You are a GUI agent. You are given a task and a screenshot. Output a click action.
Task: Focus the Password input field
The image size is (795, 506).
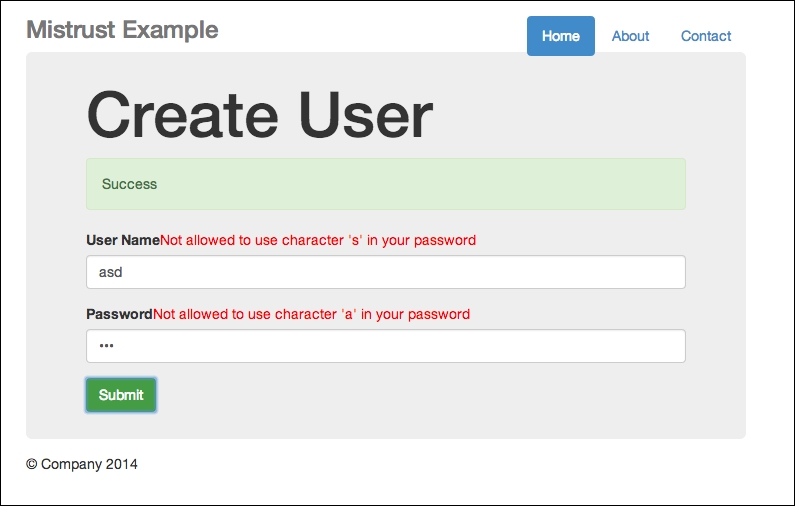pyautogui.click(x=386, y=346)
